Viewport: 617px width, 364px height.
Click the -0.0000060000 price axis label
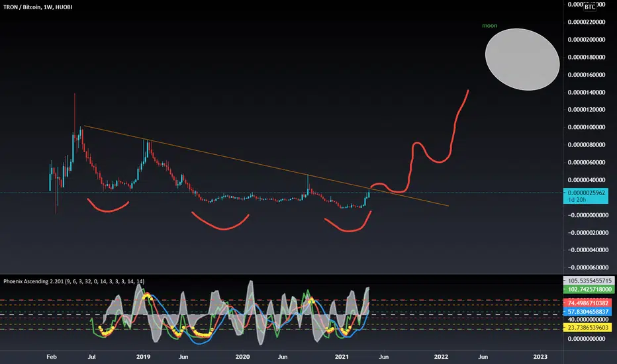pyautogui.click(x=588, y=267)
